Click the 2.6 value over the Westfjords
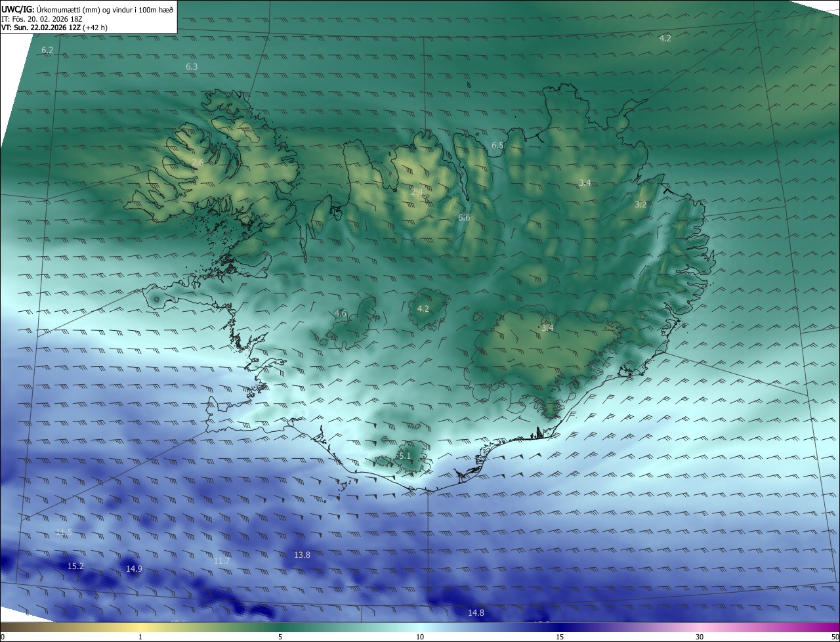The width and height of the screenshot is (840, 642). [198, 162]
